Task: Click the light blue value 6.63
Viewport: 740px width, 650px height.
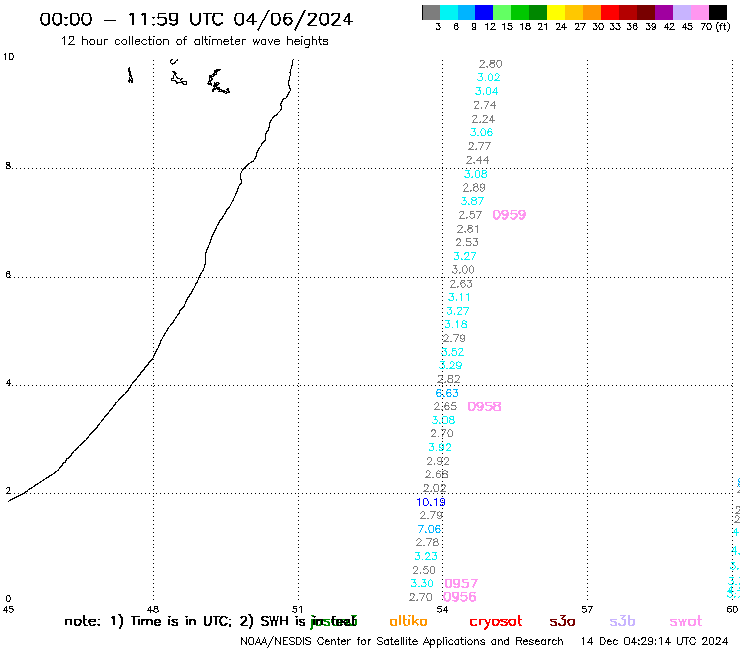Action: point(447,393)
